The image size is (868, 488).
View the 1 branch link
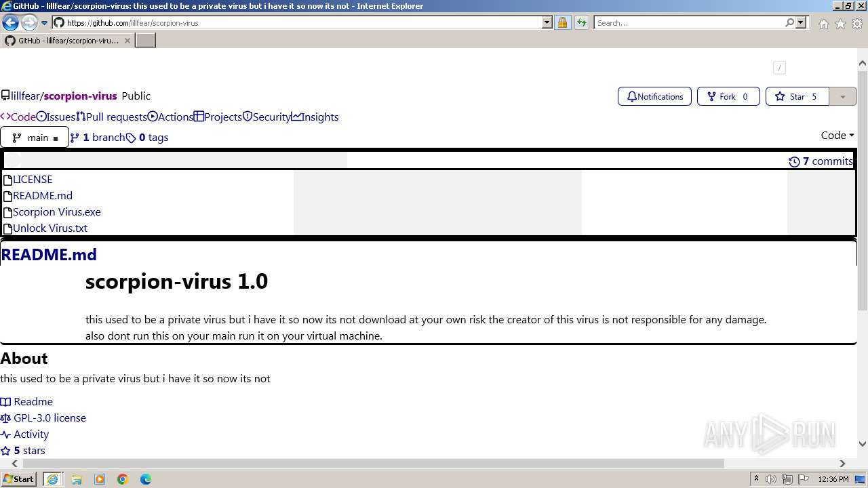click(98, 137)
